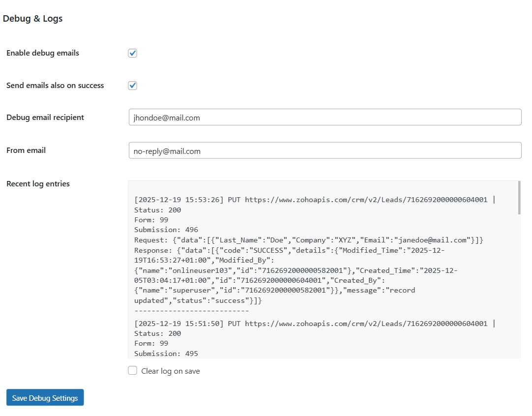Click the Submission: 496 log line
Viewport: 532px width, 416px height.
(x=163, y=230)
